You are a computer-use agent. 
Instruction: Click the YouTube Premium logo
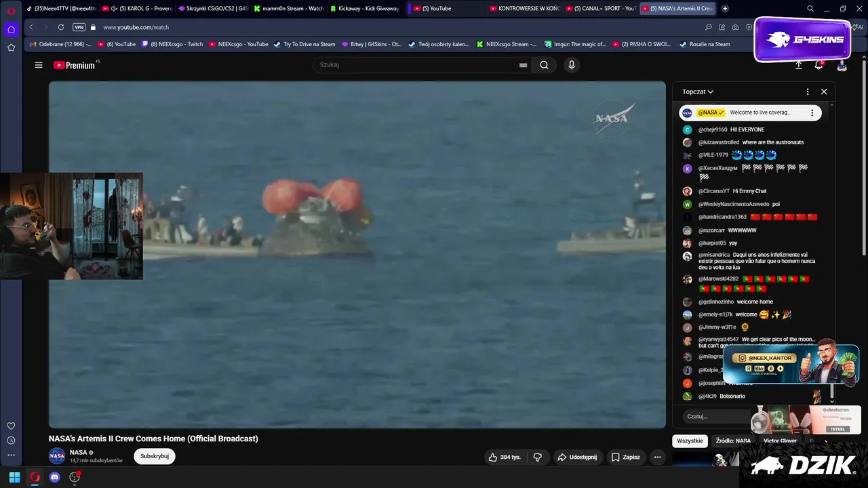coord(74,65)
